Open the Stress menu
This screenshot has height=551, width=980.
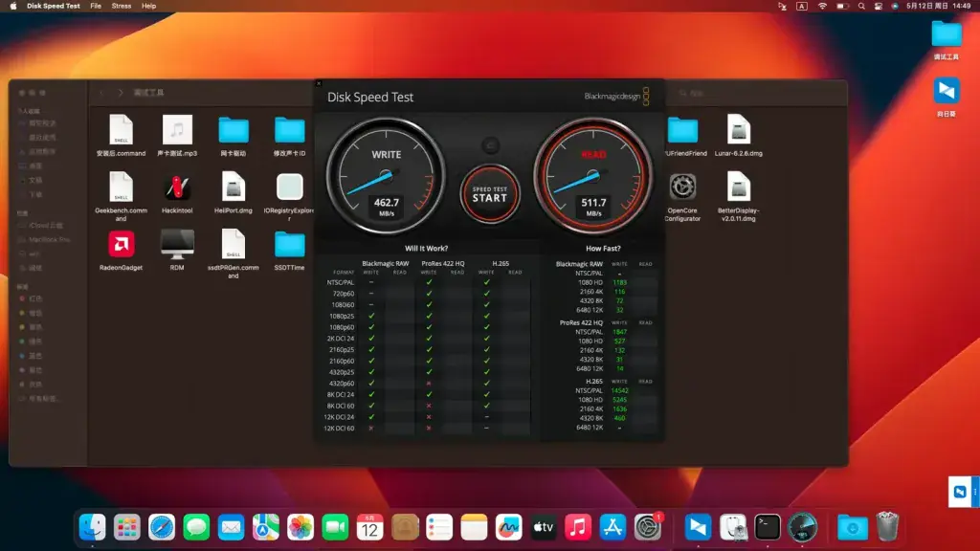click(122, 6)
